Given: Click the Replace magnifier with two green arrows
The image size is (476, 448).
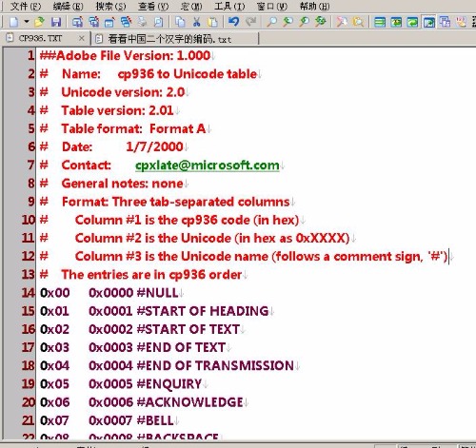Looking at the screenshot, I should tap(321, 22).
